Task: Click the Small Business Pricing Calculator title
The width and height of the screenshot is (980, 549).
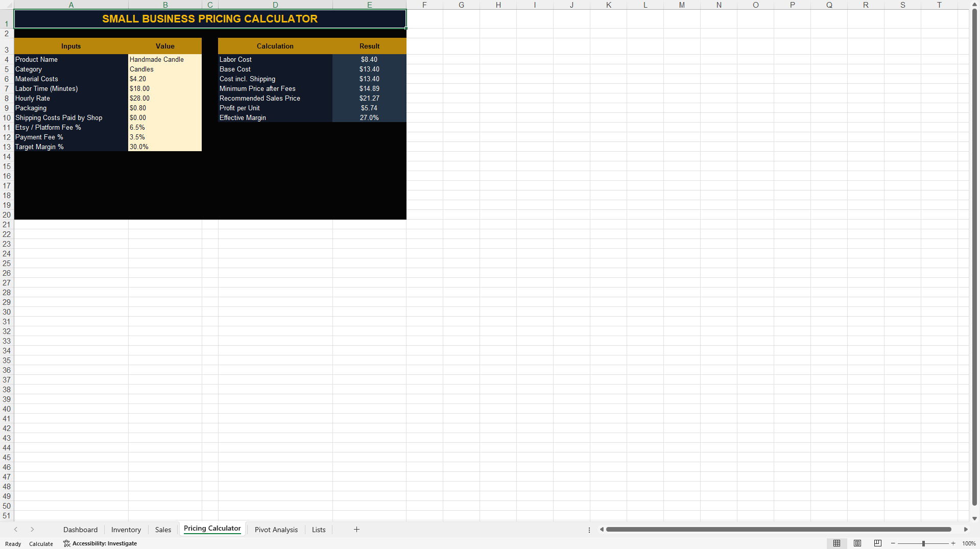Action: (210, 19)
